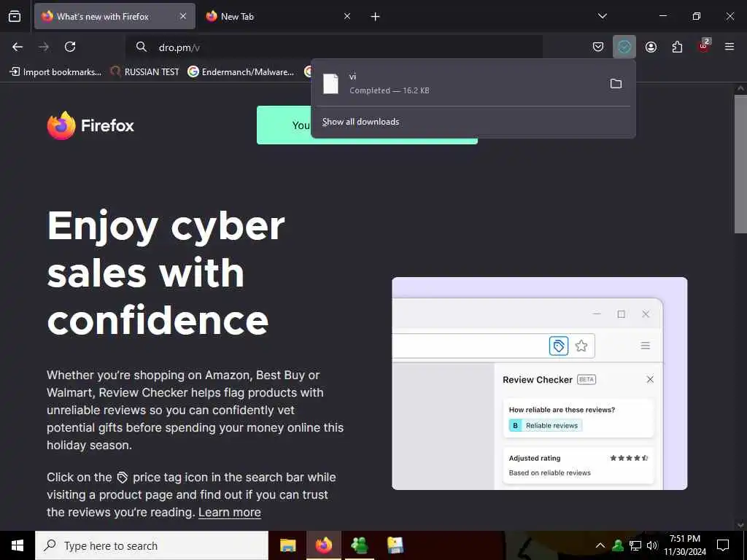Click the Firefox logo on the page
Screen dimensions: 747x560
[90, 125]
